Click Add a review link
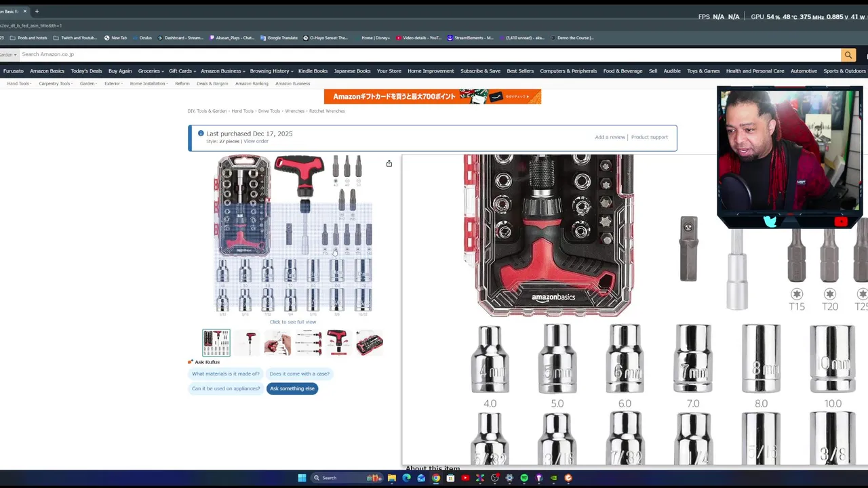 click(x=610, y=137)
